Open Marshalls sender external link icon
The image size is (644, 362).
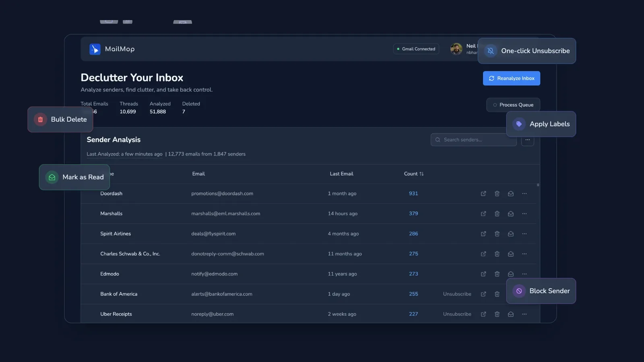(x=483, y=214)
